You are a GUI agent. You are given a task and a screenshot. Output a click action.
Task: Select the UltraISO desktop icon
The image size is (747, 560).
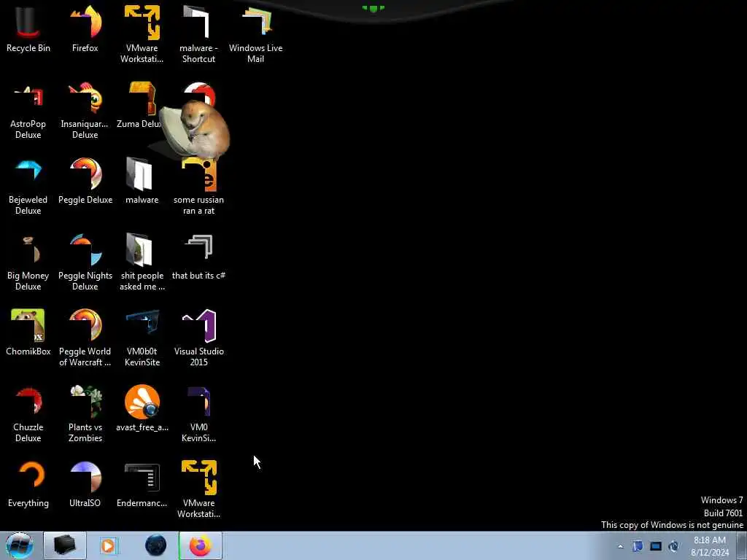pyautogui.click(x=85, y=484)
